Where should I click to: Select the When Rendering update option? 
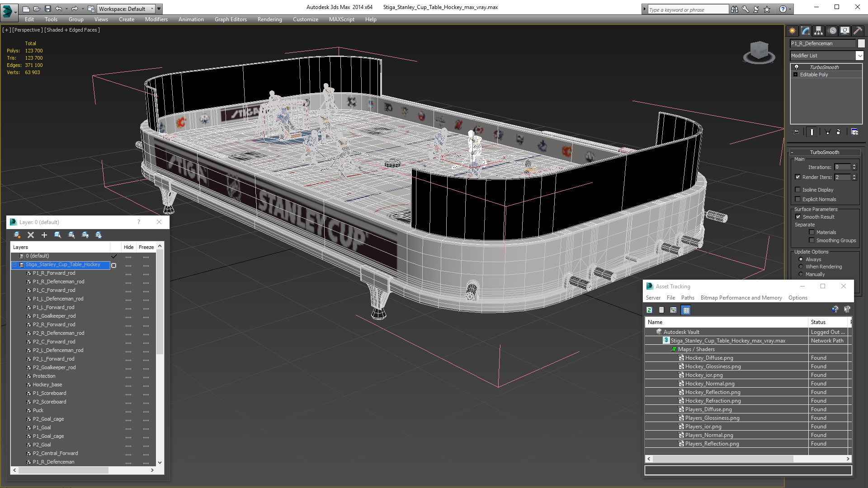coord(801,267)
